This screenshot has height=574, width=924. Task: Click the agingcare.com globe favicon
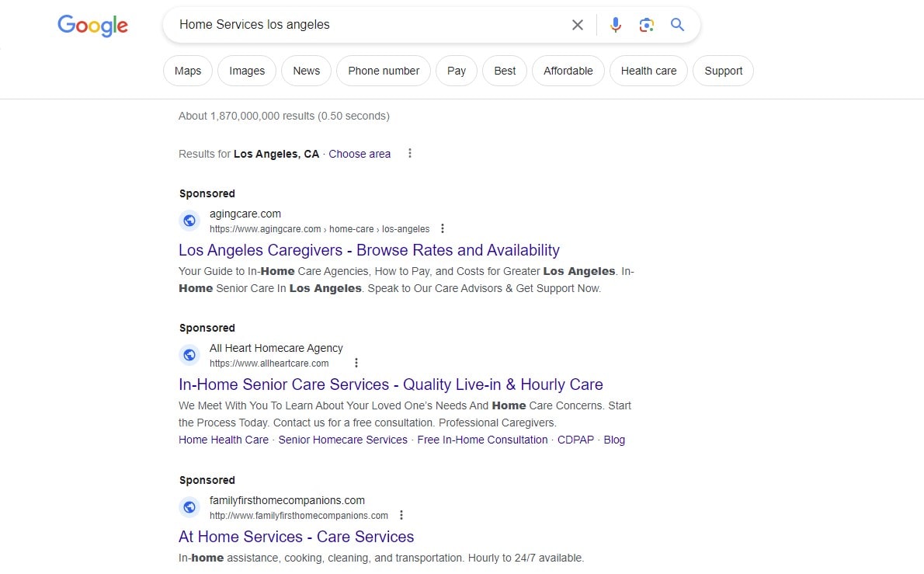pyautogui.click(x=189, y=221)
